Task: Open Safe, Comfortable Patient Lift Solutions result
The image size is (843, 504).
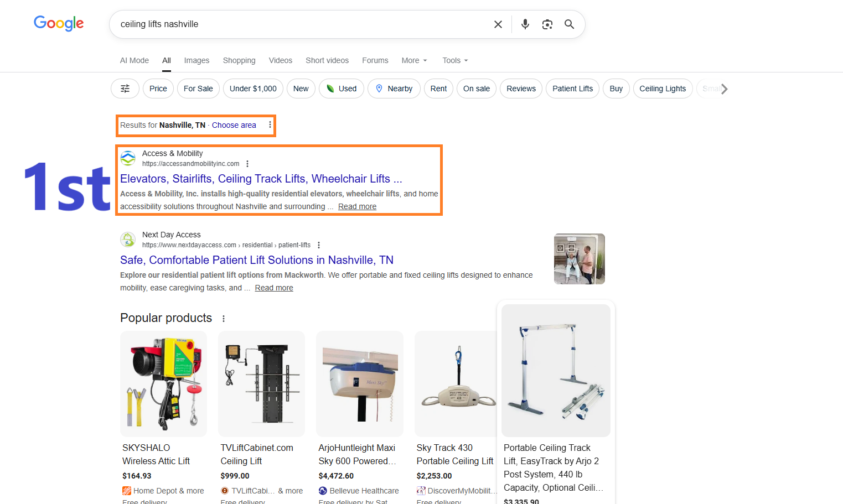Action: pyautogui.click(x=257, y=260)
